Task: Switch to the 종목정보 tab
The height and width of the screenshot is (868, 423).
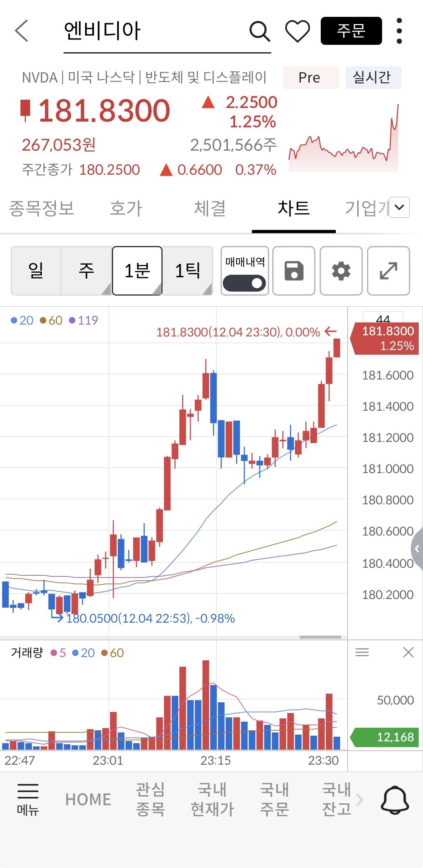Action: (42, 208)
